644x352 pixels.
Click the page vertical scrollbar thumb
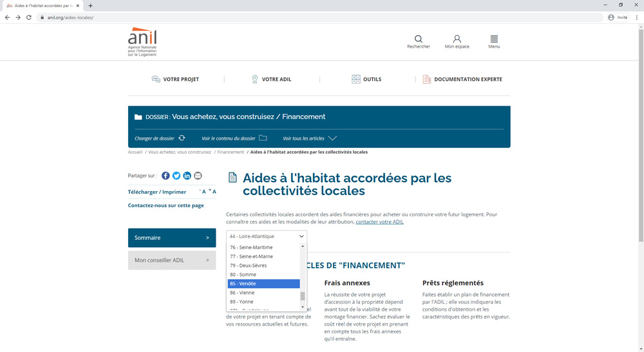click(x=641, y=135)
